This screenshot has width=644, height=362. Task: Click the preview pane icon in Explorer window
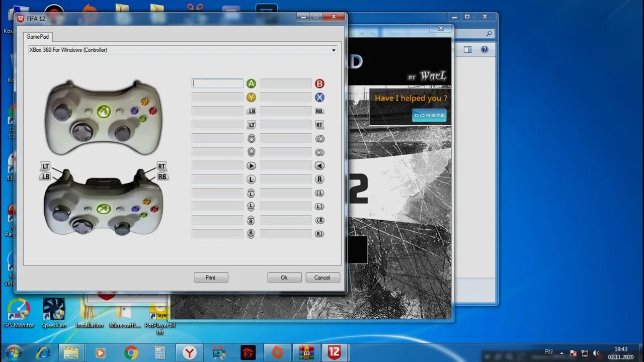pos(468,50)
